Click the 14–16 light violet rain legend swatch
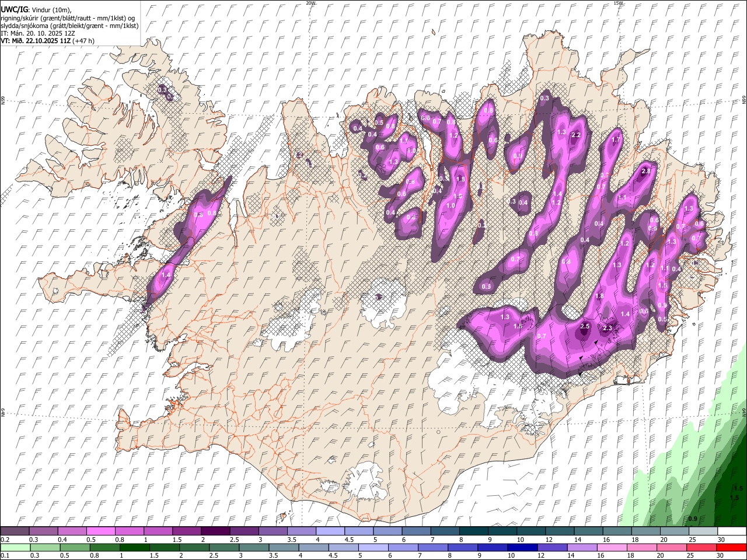 (x=582, y=547)
